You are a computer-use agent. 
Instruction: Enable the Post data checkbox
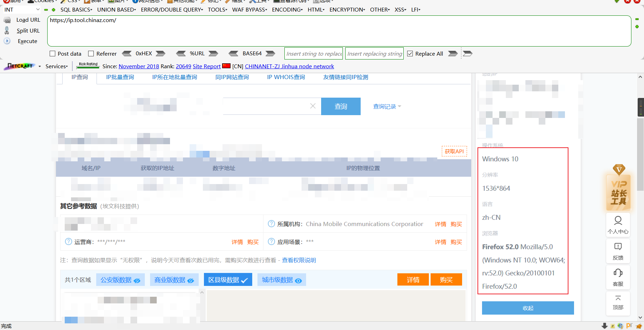pos(52,53)
